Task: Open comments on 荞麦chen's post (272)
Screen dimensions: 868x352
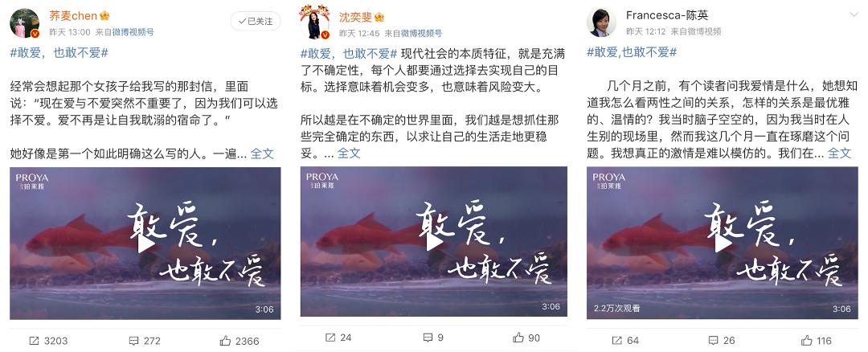Action: [144, 341]
